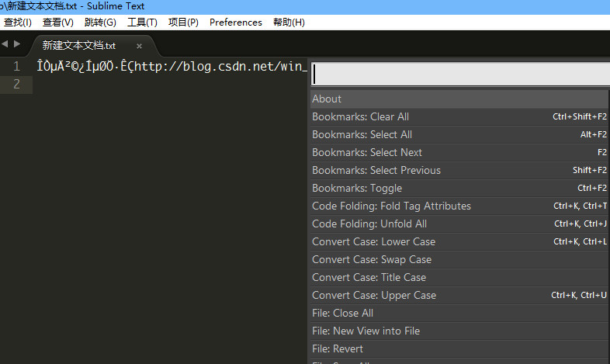Run Convert Case: Title Case
The width and height of the screenshot is (610, 364).
click(x=459, y=278)
